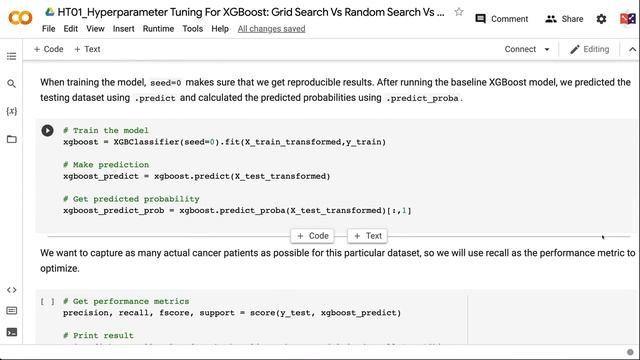Screen dimensions: 640x360
Task: Star the notebook
Action: (x=459, y=12)
